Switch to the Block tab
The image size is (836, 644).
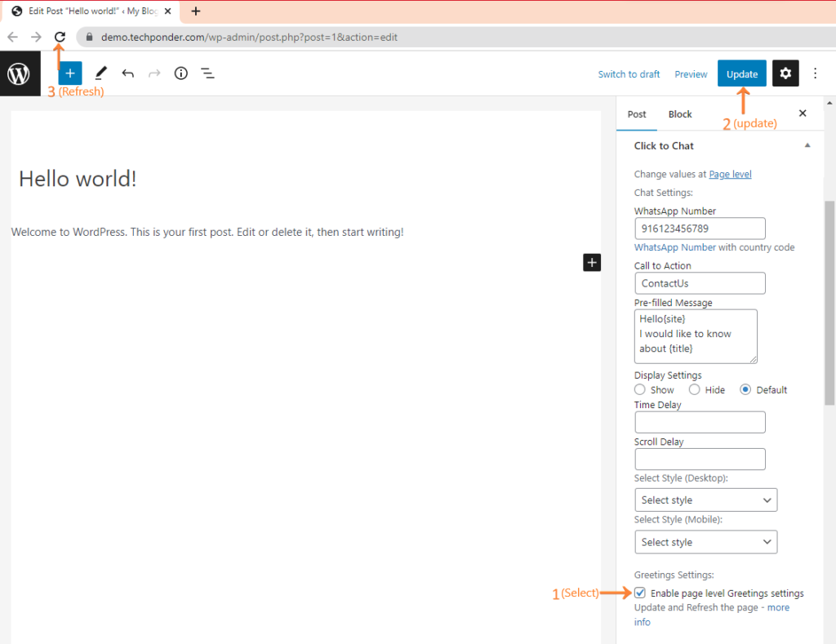tap(680, 114)
